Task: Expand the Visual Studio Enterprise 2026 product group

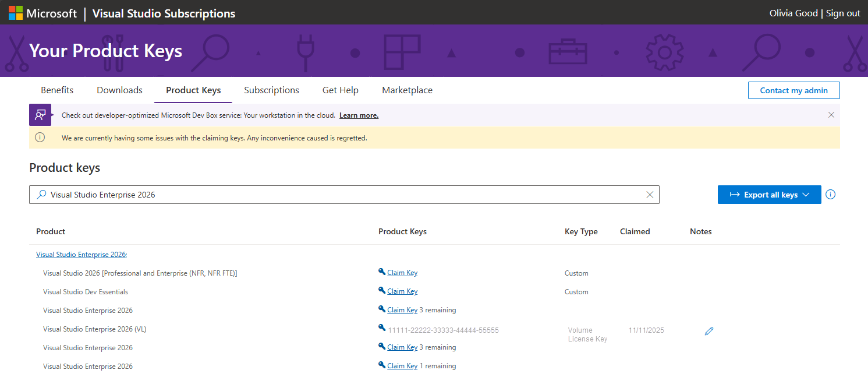Action: pos(80,254)
